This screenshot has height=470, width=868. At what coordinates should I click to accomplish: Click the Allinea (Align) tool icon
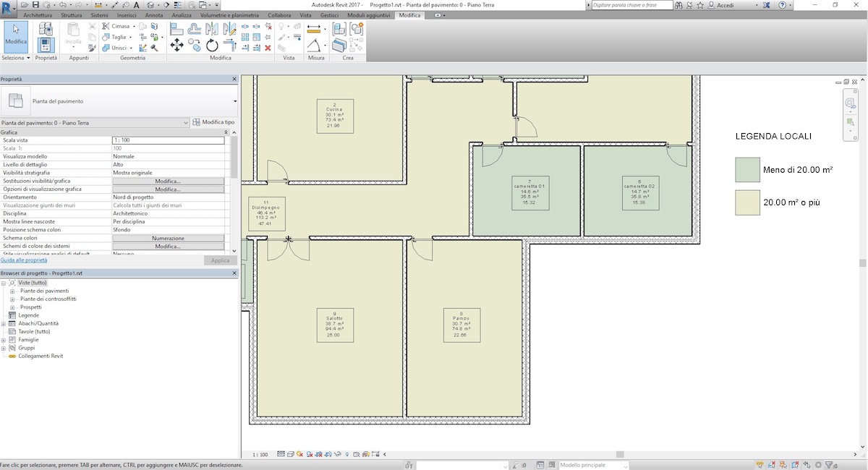(x=177, y=27)
